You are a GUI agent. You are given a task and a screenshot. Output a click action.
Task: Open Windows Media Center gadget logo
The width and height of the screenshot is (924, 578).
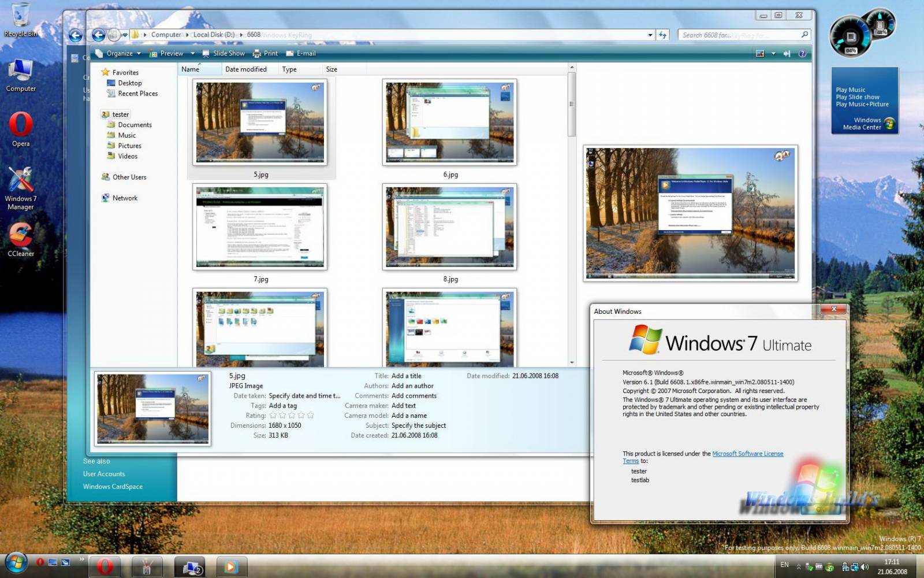coord(889,124)
